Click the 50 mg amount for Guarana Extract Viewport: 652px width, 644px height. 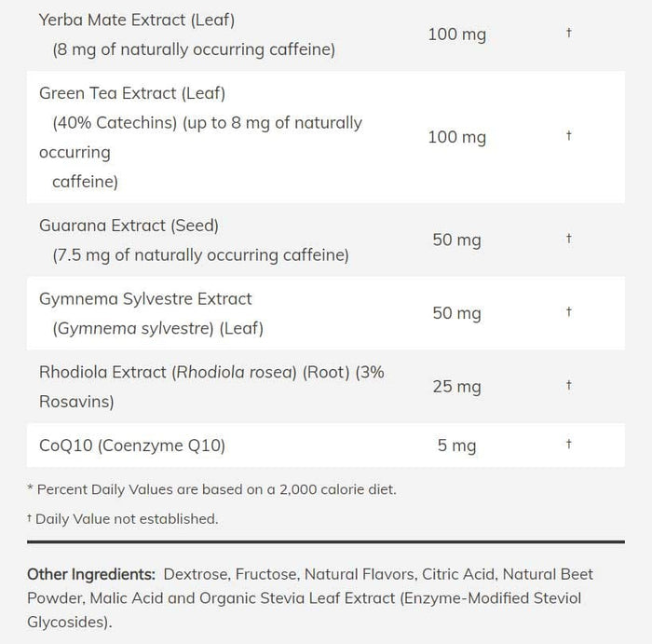coord(456,240)
